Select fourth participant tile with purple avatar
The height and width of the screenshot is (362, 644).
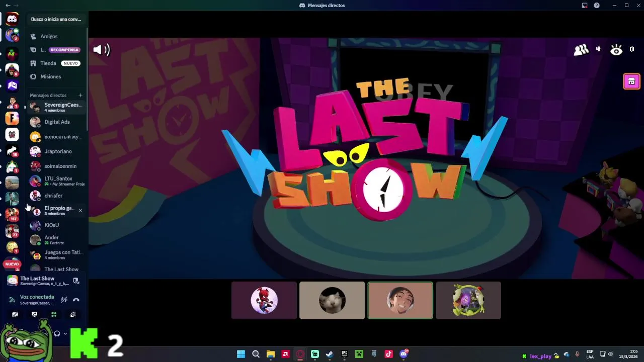tap(468, 300)
